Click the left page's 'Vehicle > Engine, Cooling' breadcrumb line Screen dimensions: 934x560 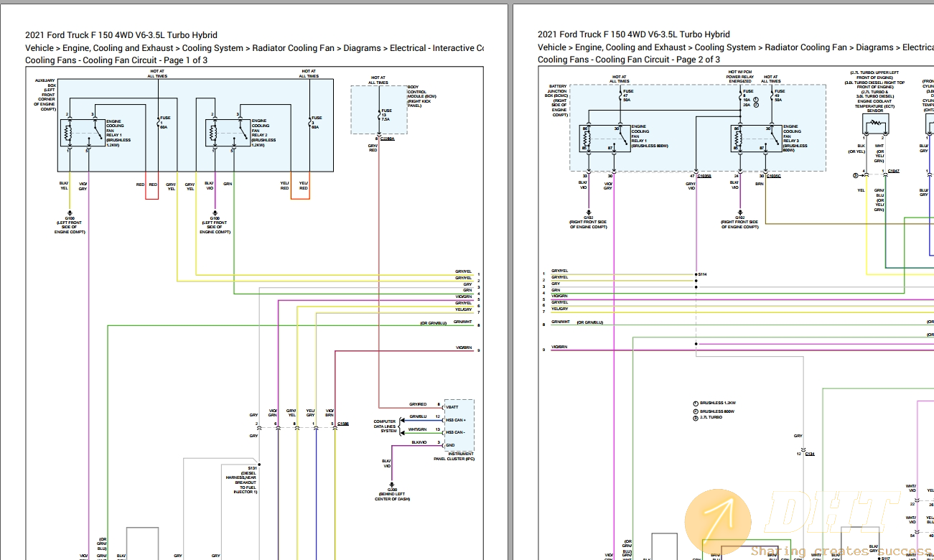pos(254,48)
